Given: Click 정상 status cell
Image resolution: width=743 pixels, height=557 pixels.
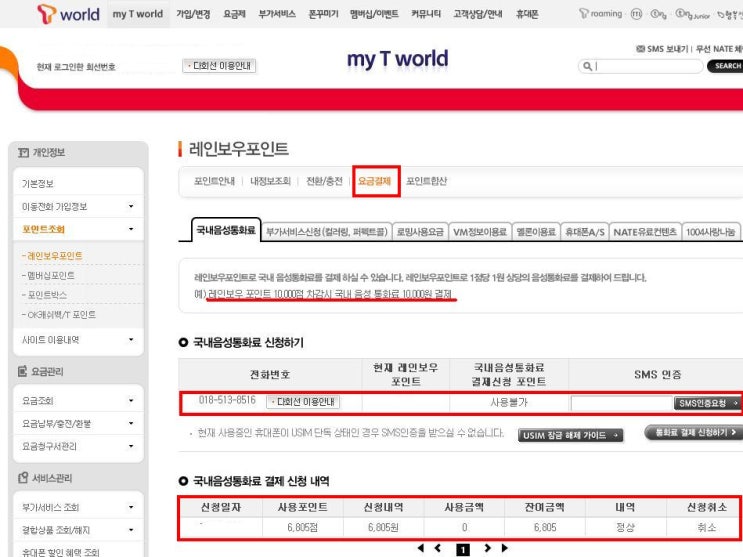Looking at the screenshot, I should [625, 527].
